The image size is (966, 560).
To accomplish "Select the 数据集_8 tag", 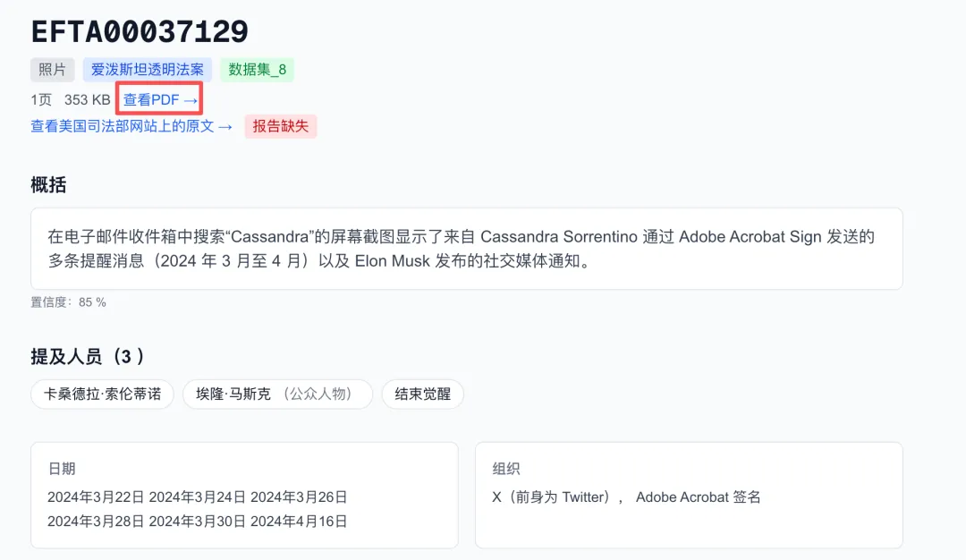I will 257,70.
